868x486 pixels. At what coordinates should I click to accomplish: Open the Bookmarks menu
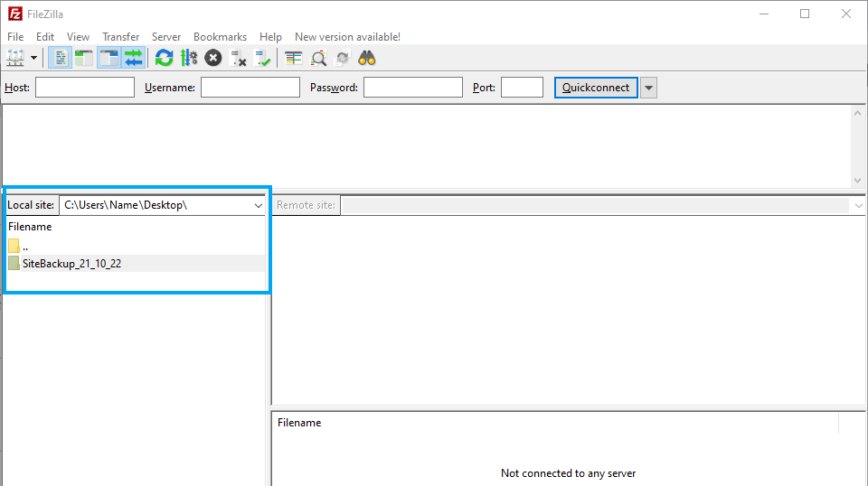pyautogui.click(x=220, y=36)
